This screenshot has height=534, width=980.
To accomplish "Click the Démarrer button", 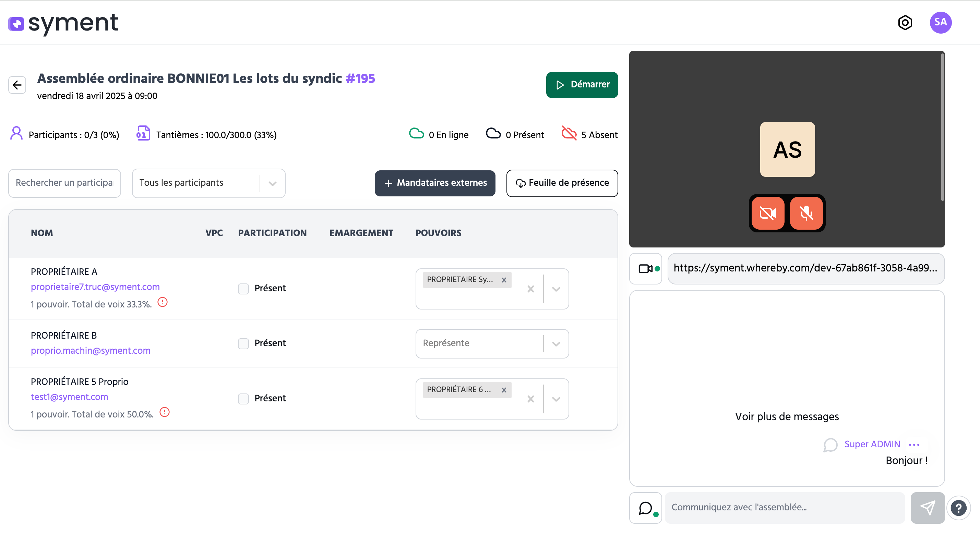I will pyautogui.click(x=582, y=84).
